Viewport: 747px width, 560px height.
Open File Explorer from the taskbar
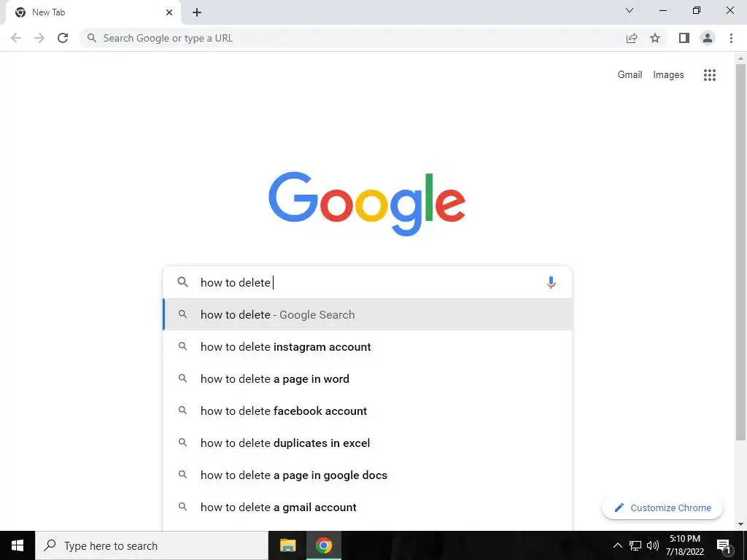point(287,545)
